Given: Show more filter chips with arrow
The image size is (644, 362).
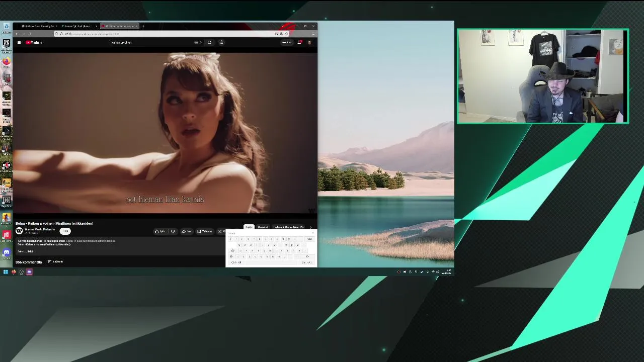Looking at the screenshot, I should [x=310, y=227].
